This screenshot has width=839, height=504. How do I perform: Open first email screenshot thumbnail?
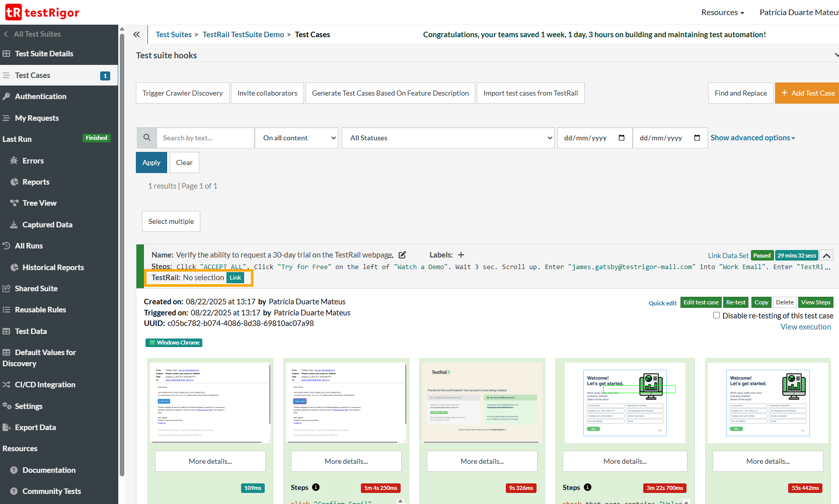210,403
